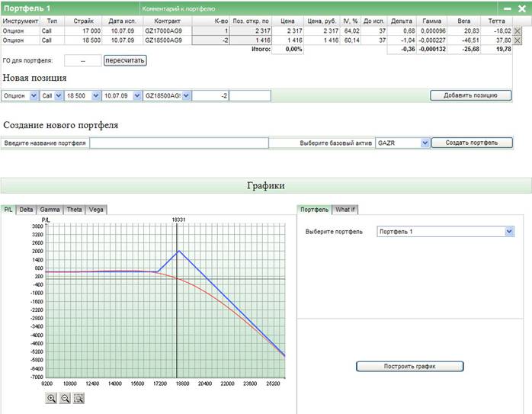Click empty open price field in new position
This screenshot has height=414, width=532.
pos(251,96)
